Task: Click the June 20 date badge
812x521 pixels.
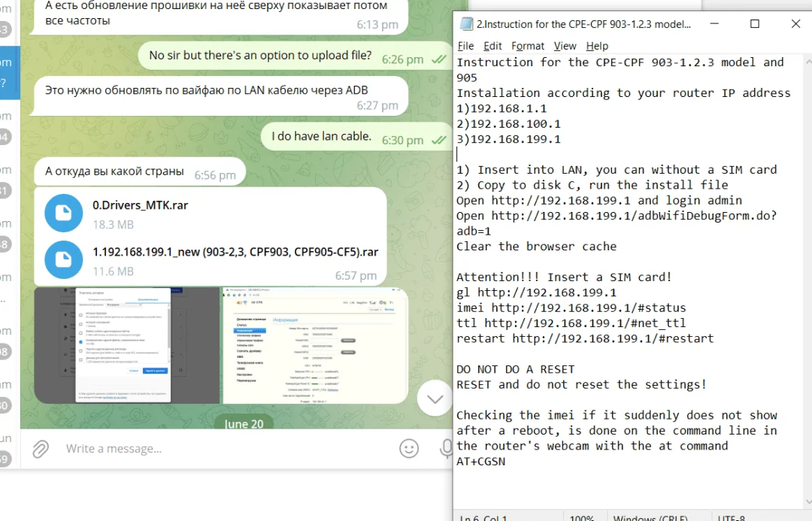Action: point(244,423)
